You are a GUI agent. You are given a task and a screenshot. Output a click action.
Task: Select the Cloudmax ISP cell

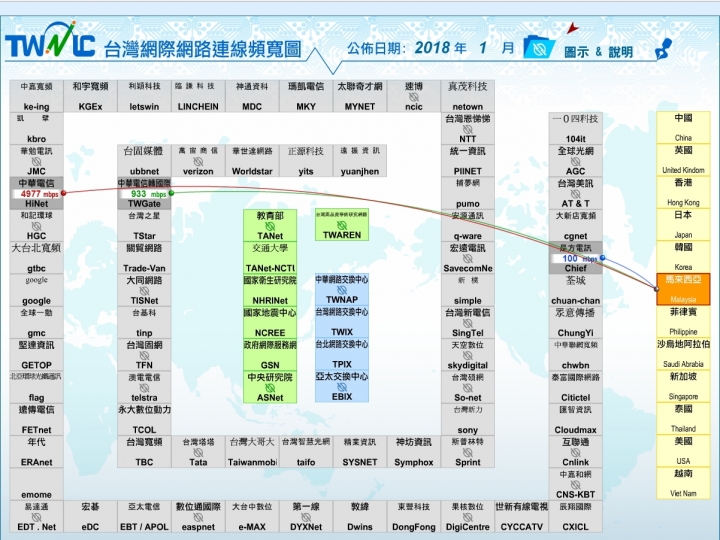point(575,420)
